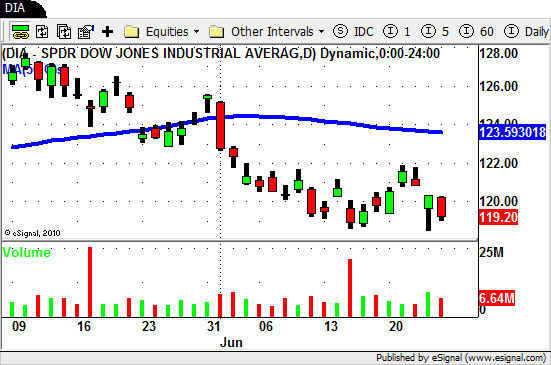This screenshot has height=365, width=551.
Task: Click the eSignal 2010 copyright text
Action: pos(32,233)
